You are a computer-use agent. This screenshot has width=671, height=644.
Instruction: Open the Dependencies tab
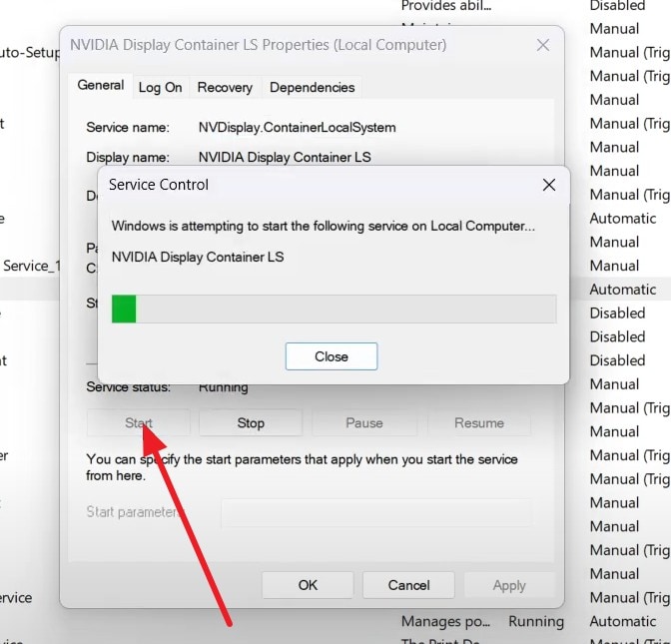pyautogui.click(x=312, y=87)
